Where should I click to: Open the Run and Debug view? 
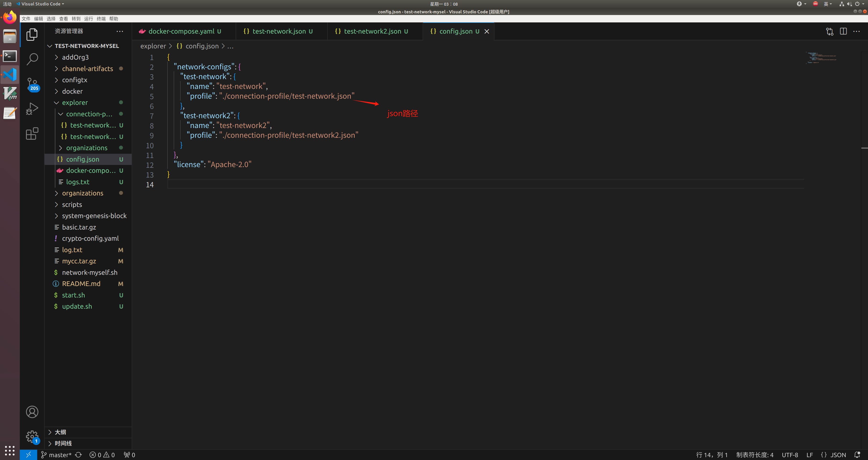[32, 109]
